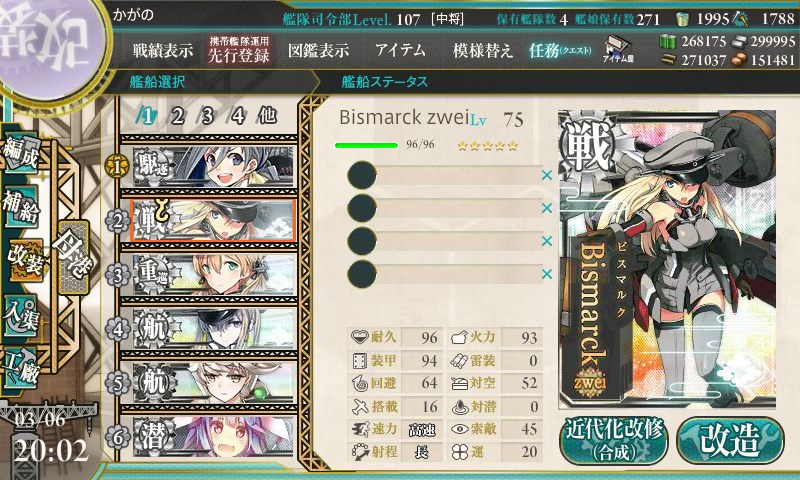Switch to fleet 3 tab

207,116
